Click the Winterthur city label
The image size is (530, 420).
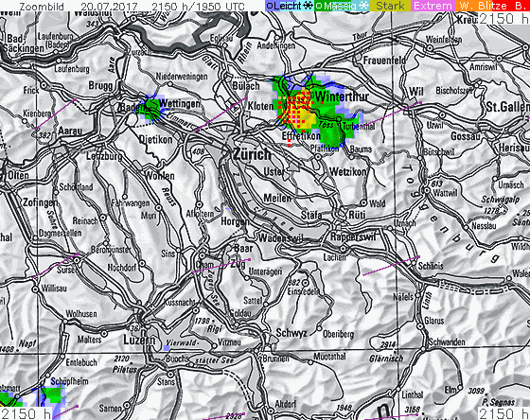tap(342, 96)
